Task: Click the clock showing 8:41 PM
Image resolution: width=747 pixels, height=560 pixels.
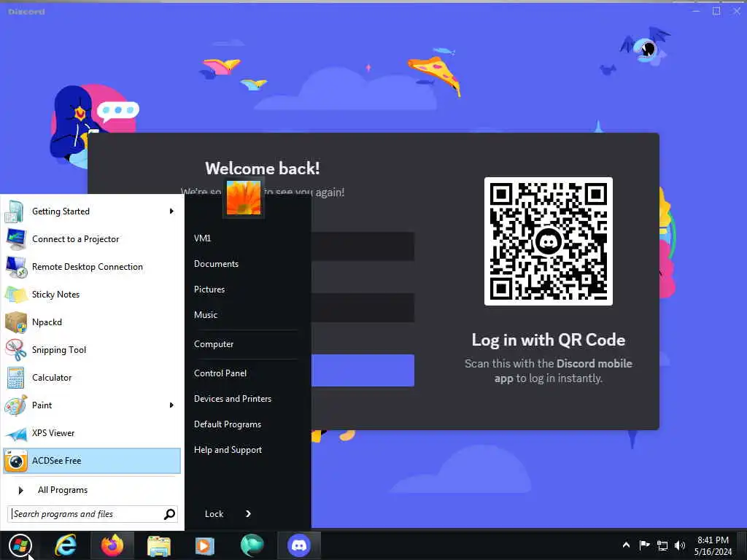Action: (x=713, y=540)
